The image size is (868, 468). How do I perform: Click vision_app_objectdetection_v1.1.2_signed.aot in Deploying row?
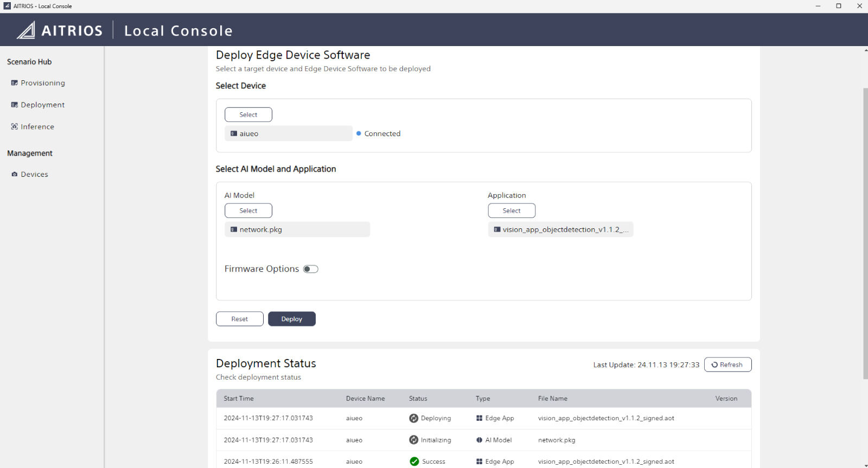click(x=606, y=418)
